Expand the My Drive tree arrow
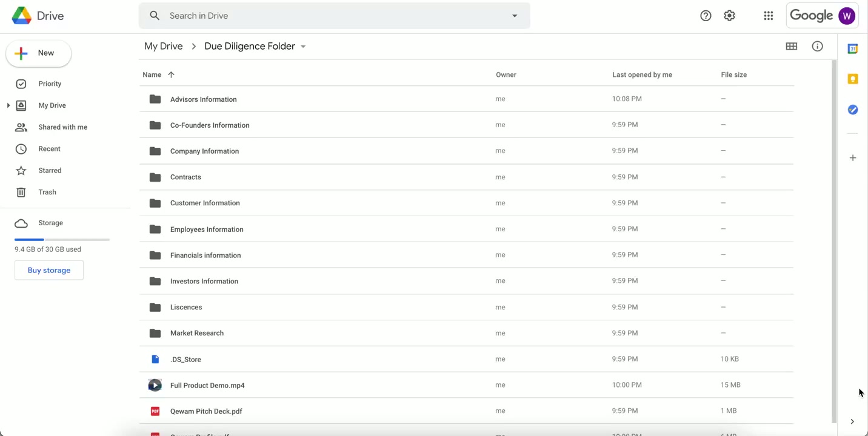This screenshot has height=436, width=868. (8, 105)
